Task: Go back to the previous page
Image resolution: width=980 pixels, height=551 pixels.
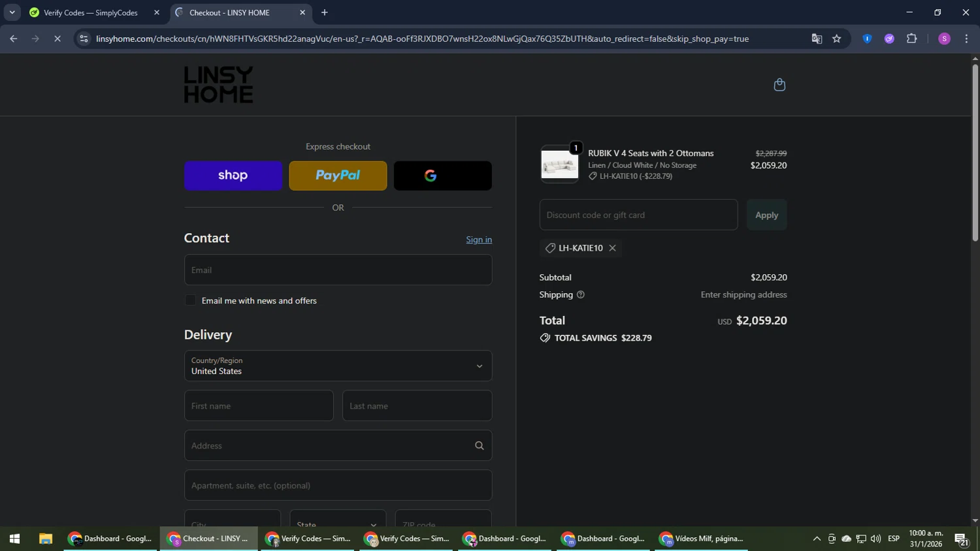Action: coord(13,39)
